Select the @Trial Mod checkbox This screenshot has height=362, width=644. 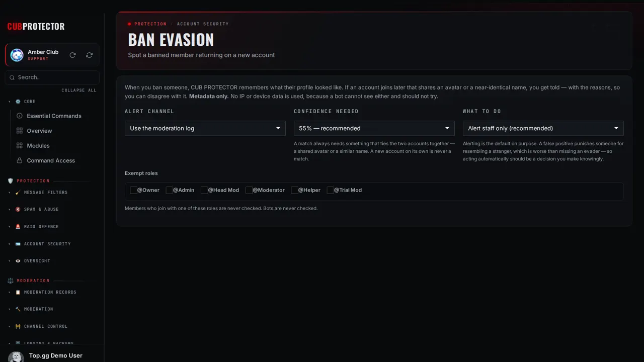point(330,190)
